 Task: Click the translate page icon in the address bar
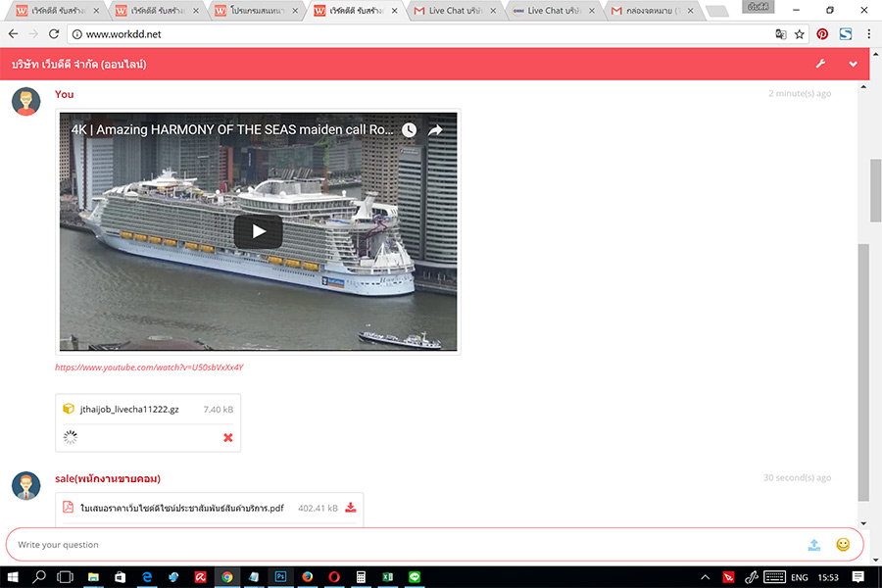click(x=781, y=34)
